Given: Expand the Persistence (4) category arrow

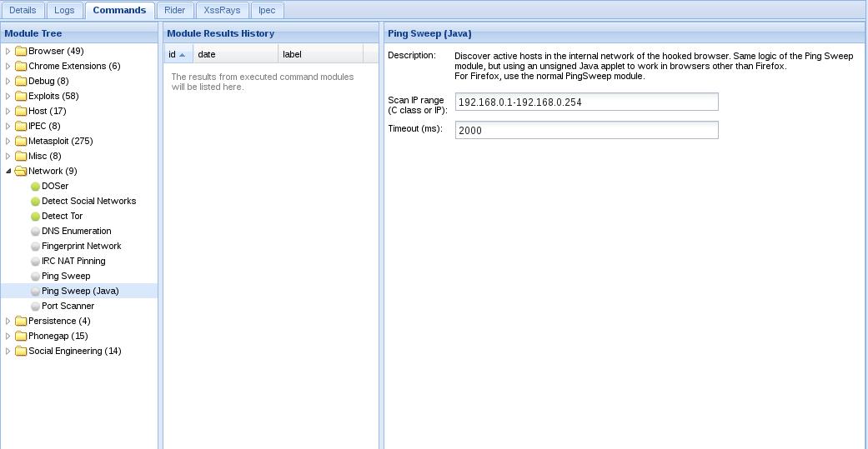Looking at the screenshot, I should tap(8, 321).
